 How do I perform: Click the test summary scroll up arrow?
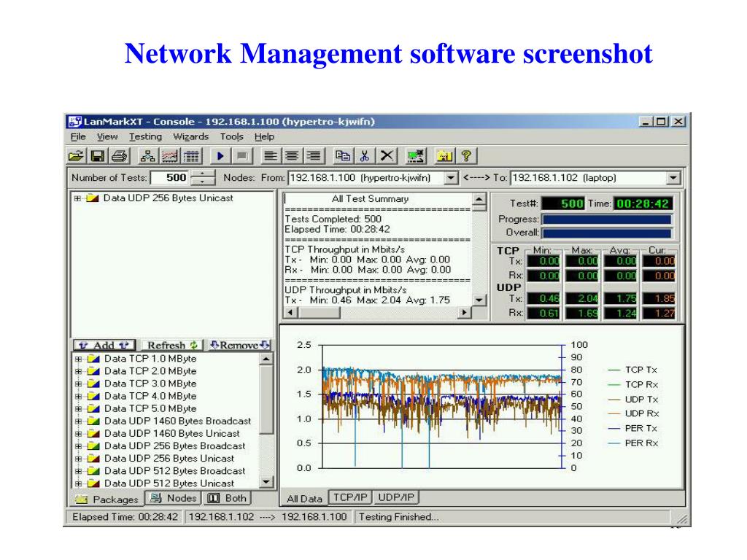(479, 199)
